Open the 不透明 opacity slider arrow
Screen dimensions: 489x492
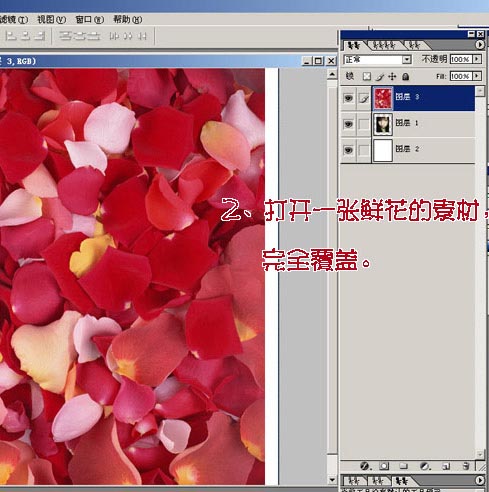click(x=477, y=59)
